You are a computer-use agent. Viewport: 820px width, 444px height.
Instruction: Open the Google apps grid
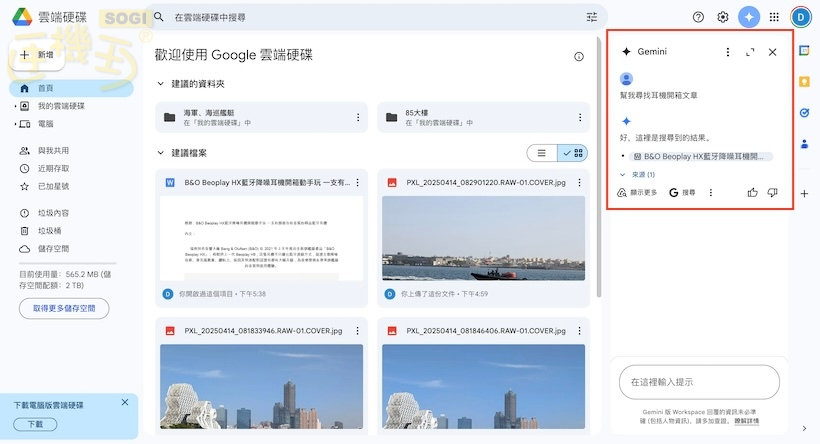click(x=775, y=17)
